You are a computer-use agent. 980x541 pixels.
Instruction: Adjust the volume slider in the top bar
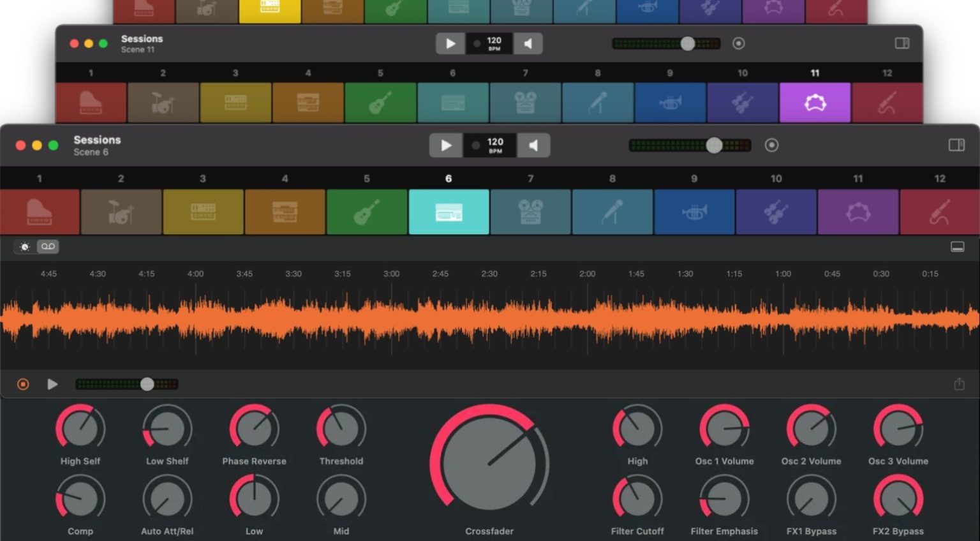click(713, 145)
